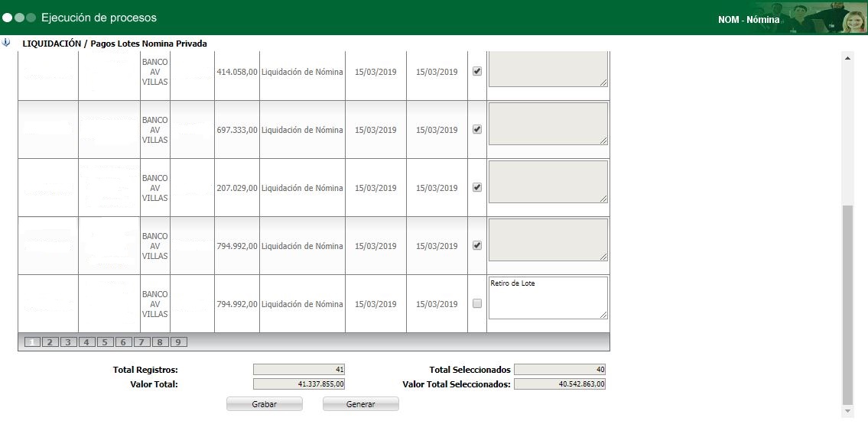Click the 697.333,00 amount cell
Viewport: 868px width, 424px height.
click(x=237, y=130)
